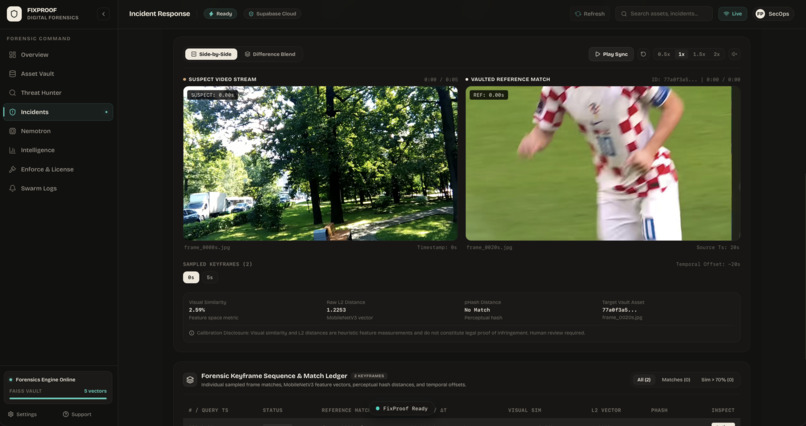Click the Refresh button

point(590,14)
